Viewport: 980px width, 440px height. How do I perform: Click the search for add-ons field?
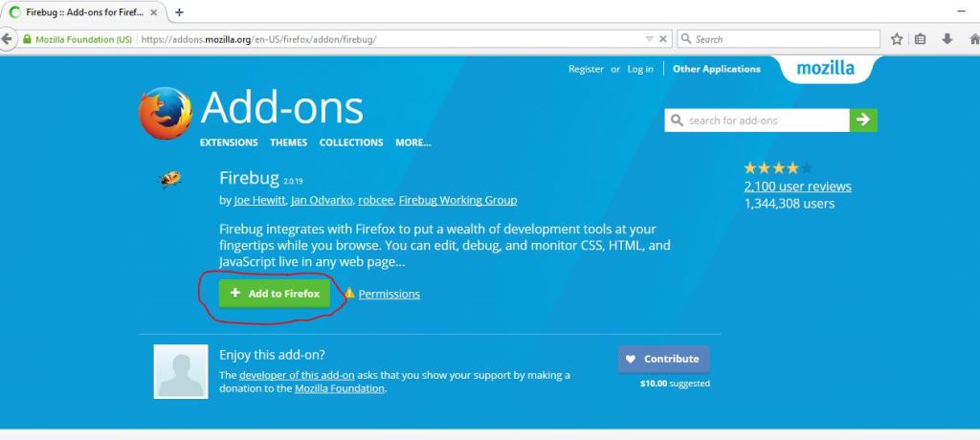click(x=757, y=120)
